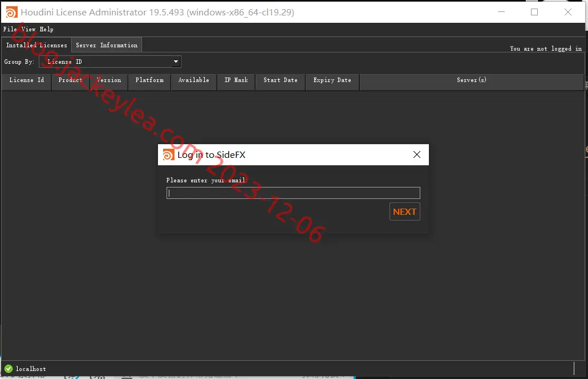The image size is (588, 379).
Task: Switch to the Installed Licenses tab
Action: point(37,45)
